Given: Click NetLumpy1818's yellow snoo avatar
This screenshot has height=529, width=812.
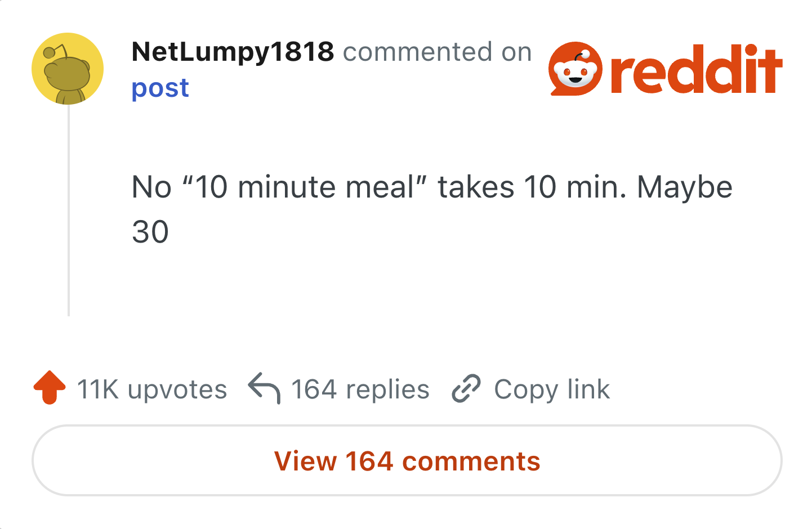Looking at the screenshot, I should (x=68, y=69).
